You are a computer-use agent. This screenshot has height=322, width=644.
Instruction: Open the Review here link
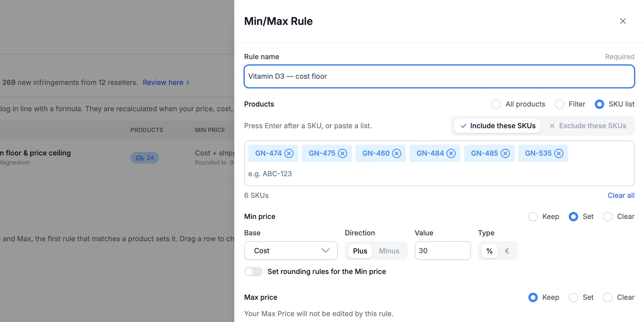coord(166,83)
